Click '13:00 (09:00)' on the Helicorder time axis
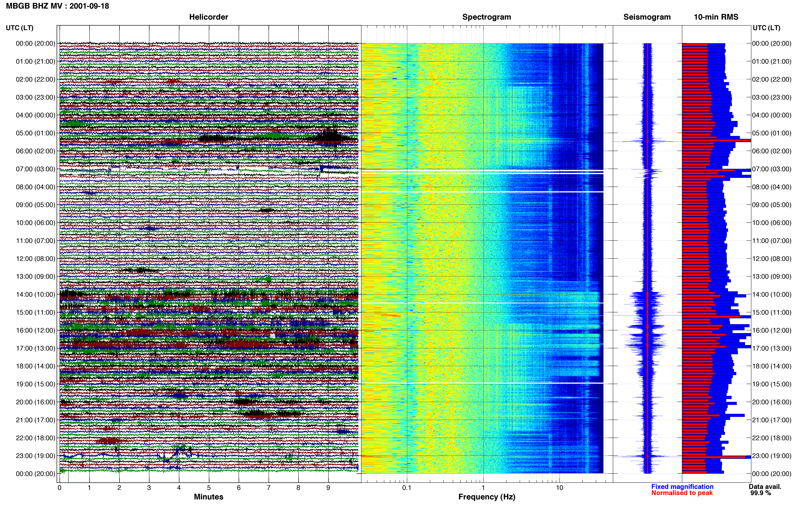The width and height of the screenshot is (812, 508). coord(36,277)
